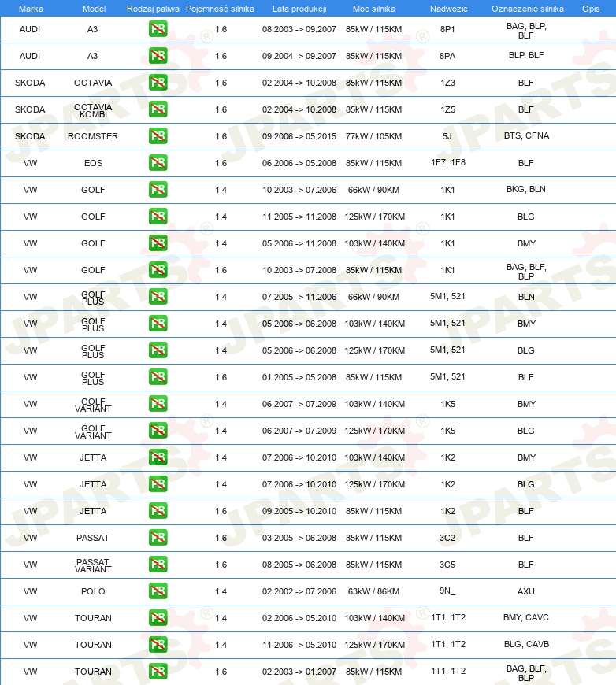Click the 08.2003 -> 09.2007 production dates
The image size is (616, 685).
299,29
